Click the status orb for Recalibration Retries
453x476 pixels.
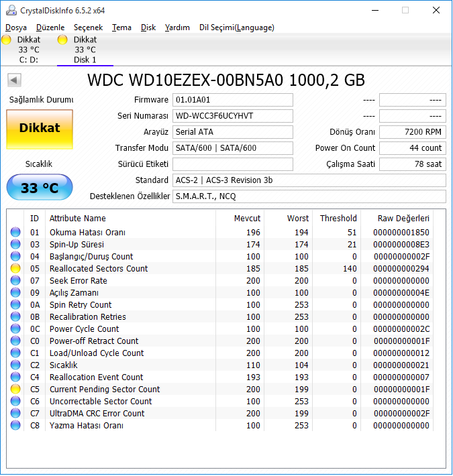15,317
